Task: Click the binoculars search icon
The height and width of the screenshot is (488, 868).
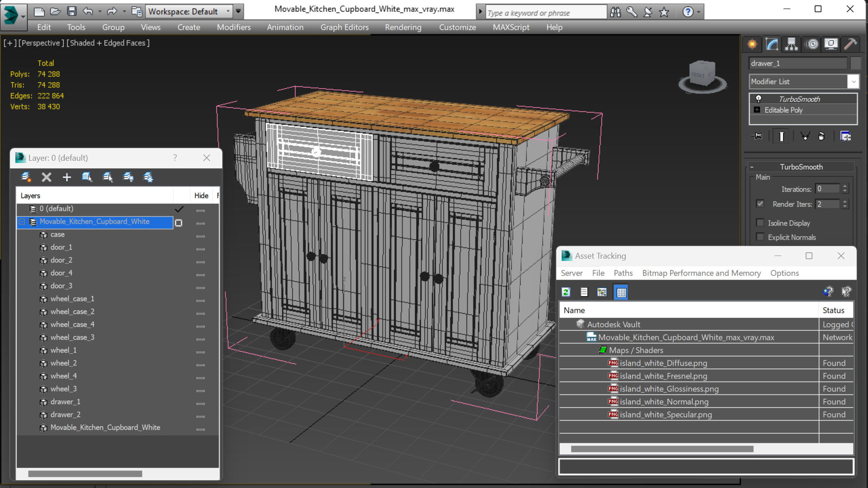Action: pyautogui.click(x=615, y=12)
